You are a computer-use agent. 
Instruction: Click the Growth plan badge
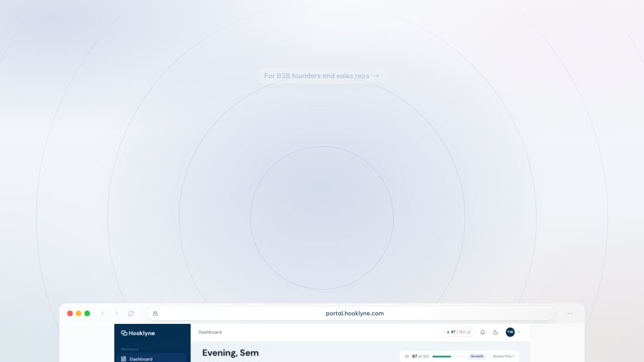point(477,356)
